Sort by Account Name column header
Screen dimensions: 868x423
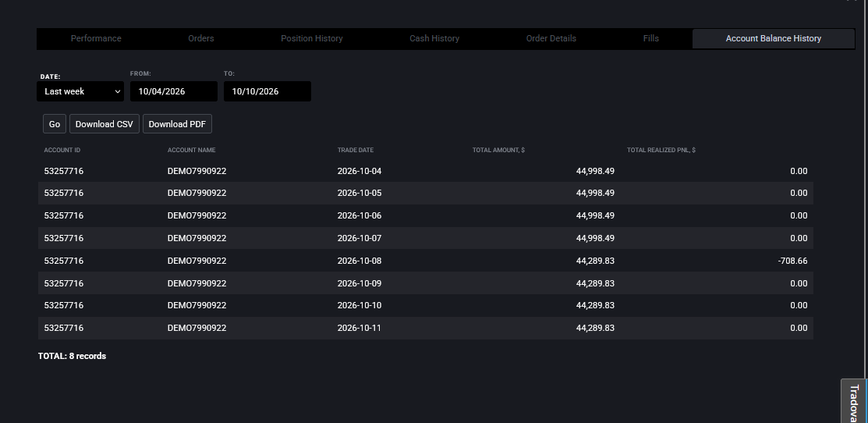click(x=192, y=150)
